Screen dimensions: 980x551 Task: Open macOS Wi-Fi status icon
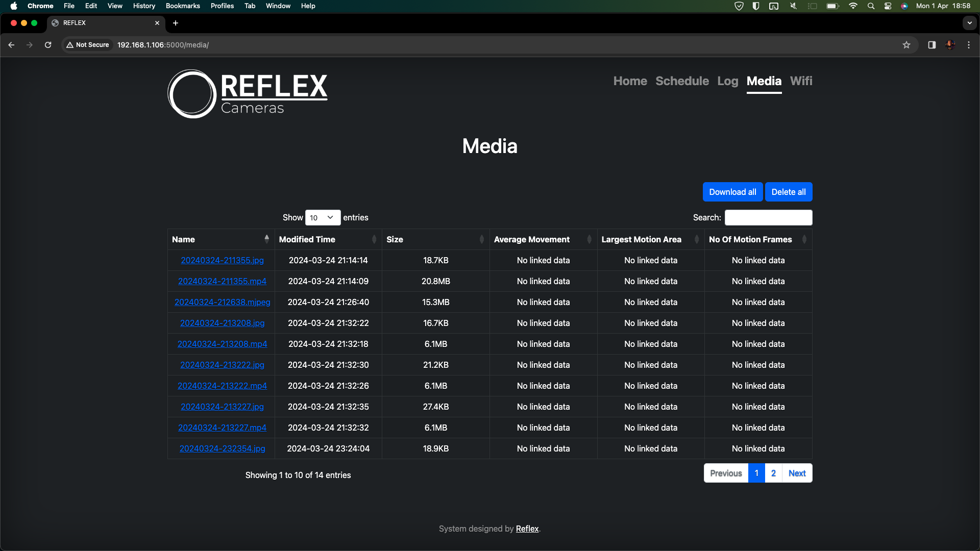(x=853, y=6)
